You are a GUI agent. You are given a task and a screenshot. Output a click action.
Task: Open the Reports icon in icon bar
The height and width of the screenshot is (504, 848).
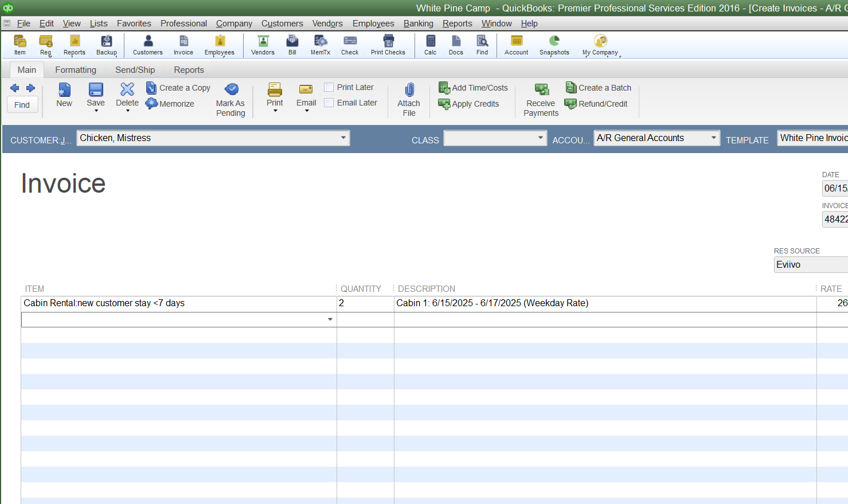tap(75, 45)
